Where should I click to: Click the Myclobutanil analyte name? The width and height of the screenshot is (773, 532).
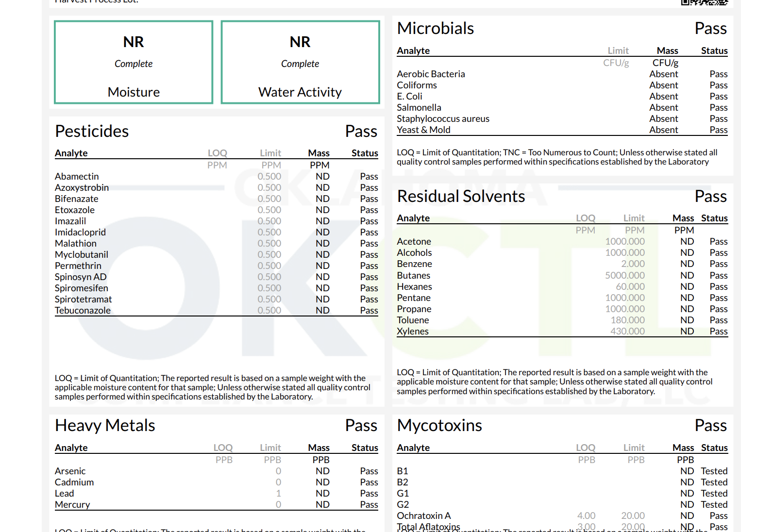pyautogui.click(x=81, y=254)
